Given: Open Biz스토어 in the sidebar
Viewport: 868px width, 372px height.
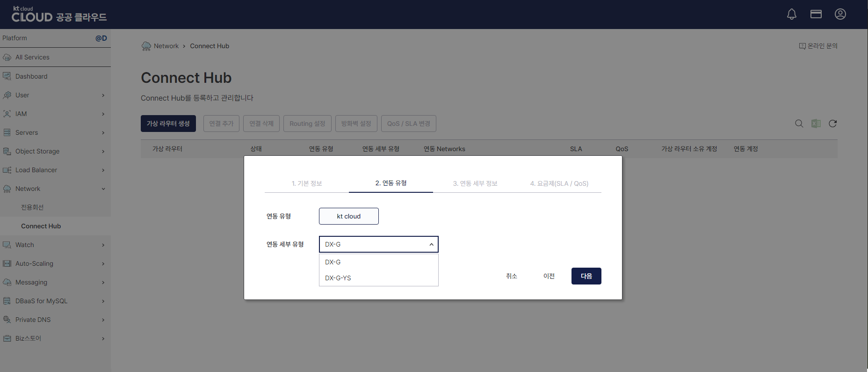Looking at the screenshot, I should 28,338.
